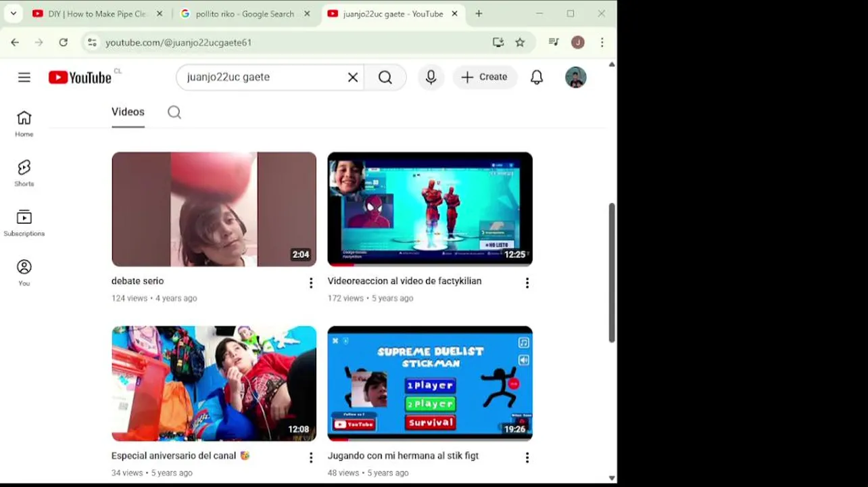The image size is (868, 487).
Task: Expand the tab search dropdown arrow
Action: click(13, 14)
